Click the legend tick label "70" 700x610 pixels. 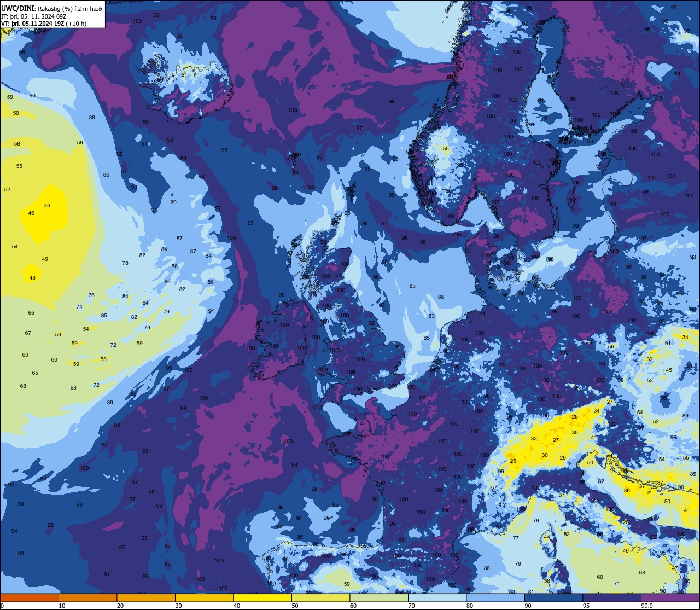411,606
